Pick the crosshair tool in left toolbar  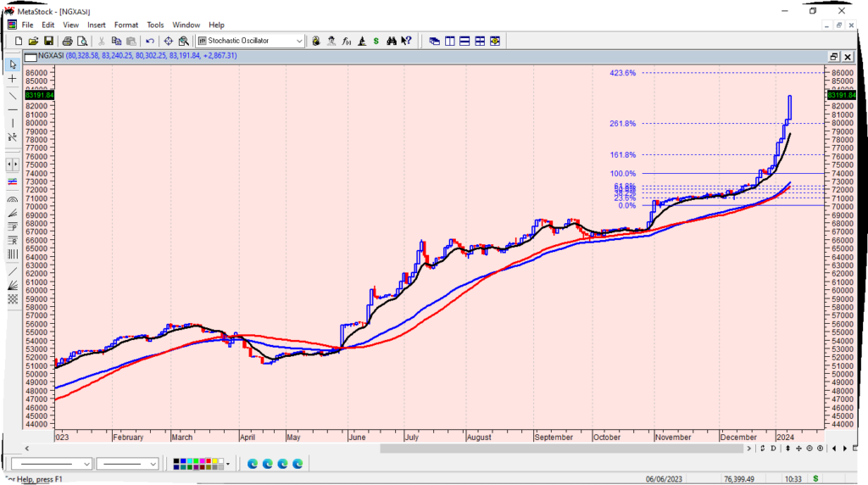[13, 79]
